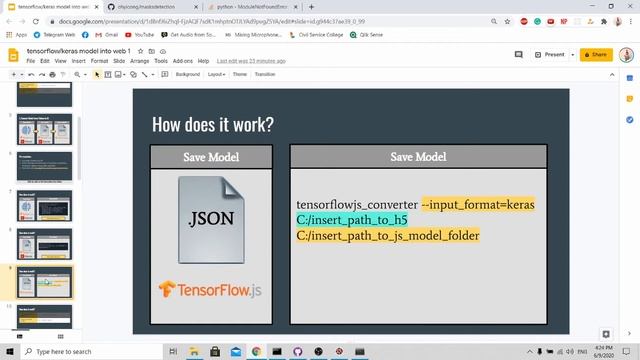Click the move to folder icon
The height and width of the screenshot is (360, 640).
click(x=151, y=51)
